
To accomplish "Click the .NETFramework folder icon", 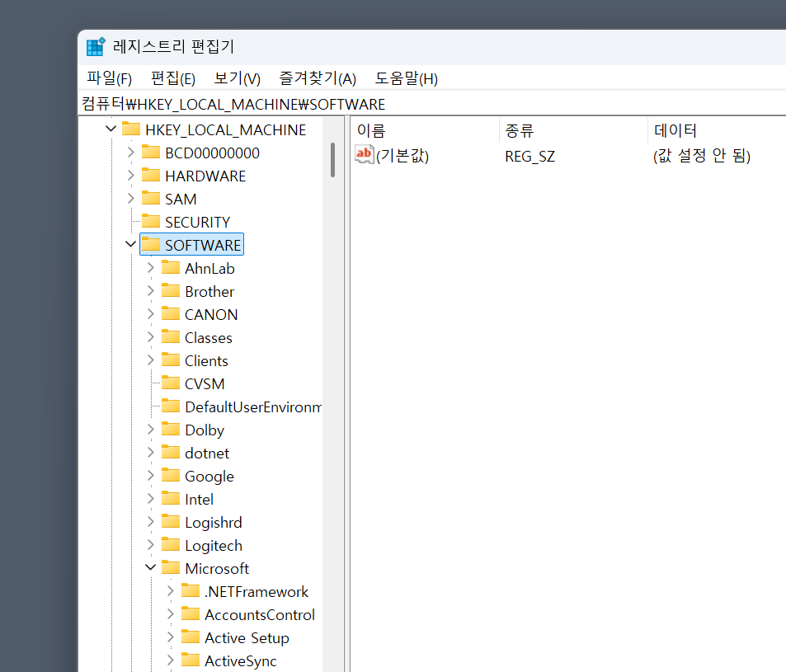I will coord(190,591).
